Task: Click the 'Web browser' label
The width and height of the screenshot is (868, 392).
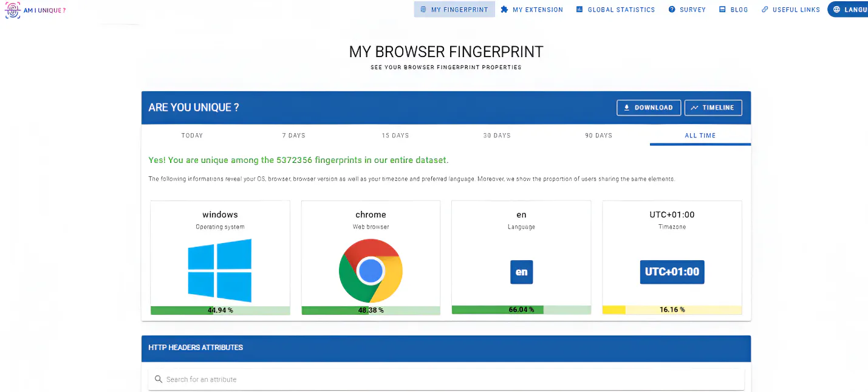Action: (371, 227)
